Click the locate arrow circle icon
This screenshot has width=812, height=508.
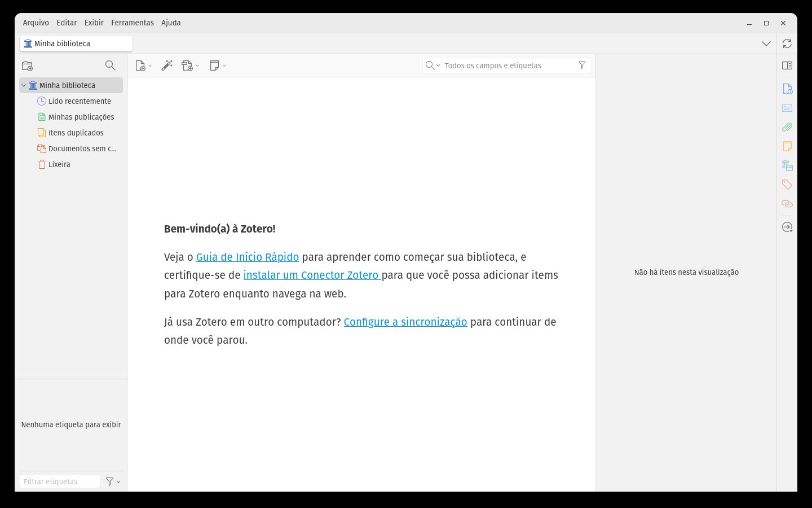click(x=787, y=227)
